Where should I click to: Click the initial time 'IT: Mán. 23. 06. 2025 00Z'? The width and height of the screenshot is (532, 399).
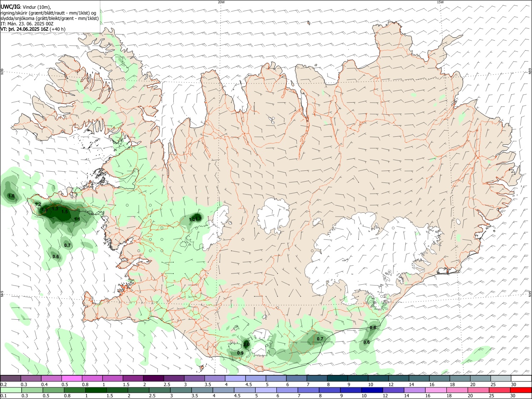point(27,24)
